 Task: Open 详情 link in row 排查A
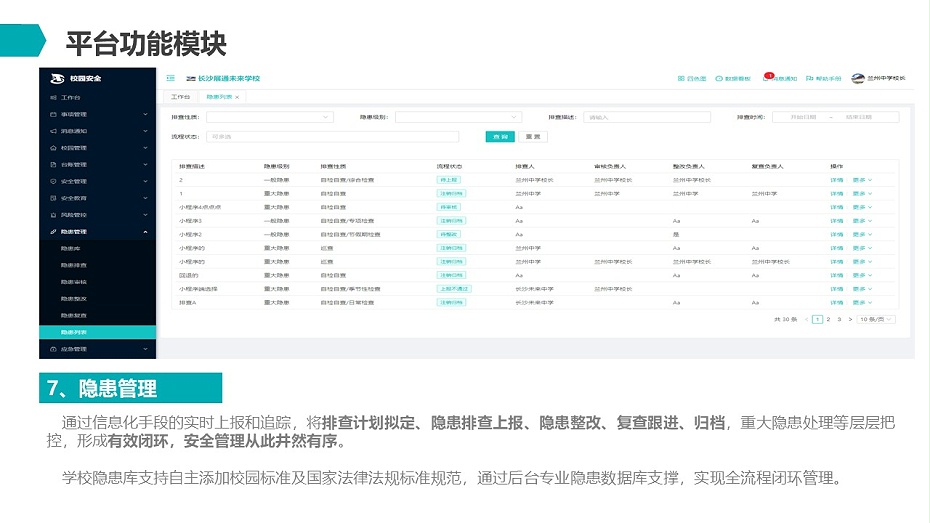(837, 303)
